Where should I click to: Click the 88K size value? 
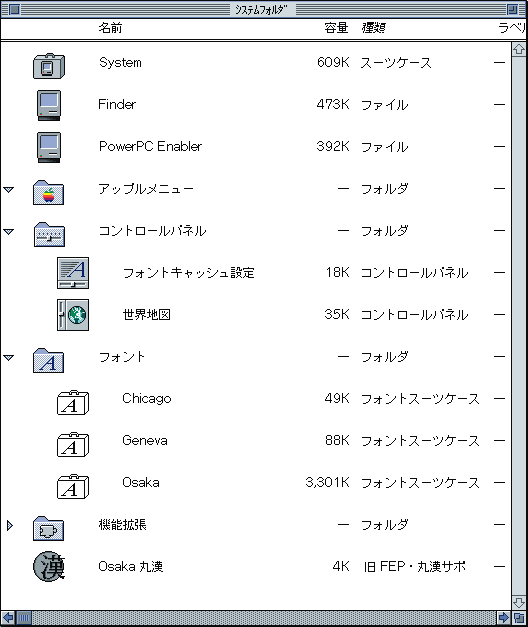[337, 441]
